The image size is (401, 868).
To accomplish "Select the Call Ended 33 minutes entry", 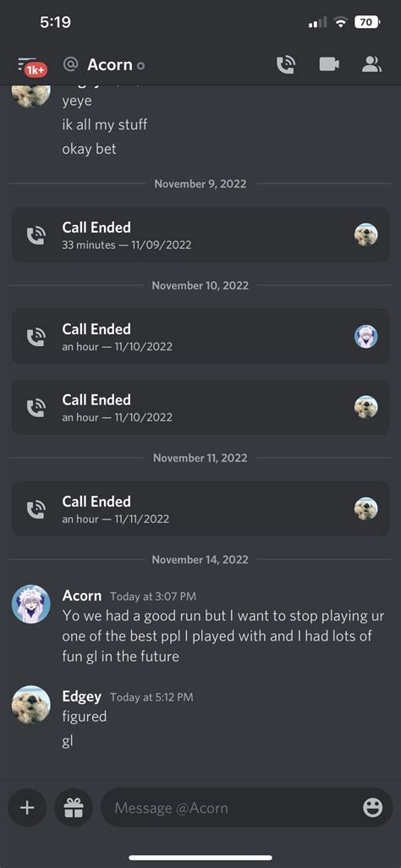I will [x=200, y=234].
